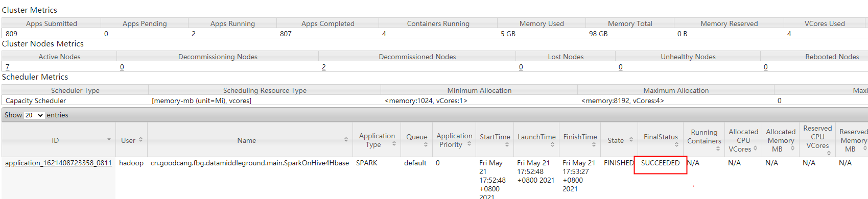This screenshot has height=199, width=868.
Task: Select the 5 GB Memory Used value
Action: pyautogui.click(x=508, y=34)
